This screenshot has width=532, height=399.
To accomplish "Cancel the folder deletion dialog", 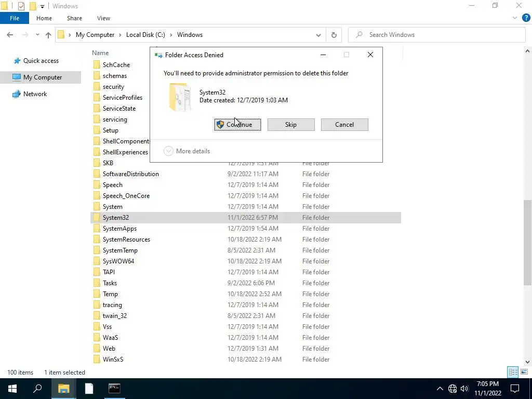I will (344, 125).
